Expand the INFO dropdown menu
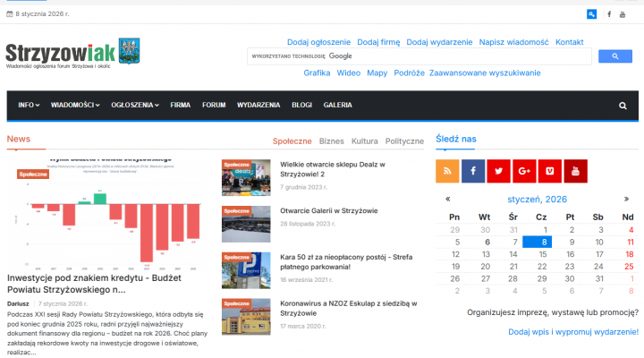 coord(29,106)
